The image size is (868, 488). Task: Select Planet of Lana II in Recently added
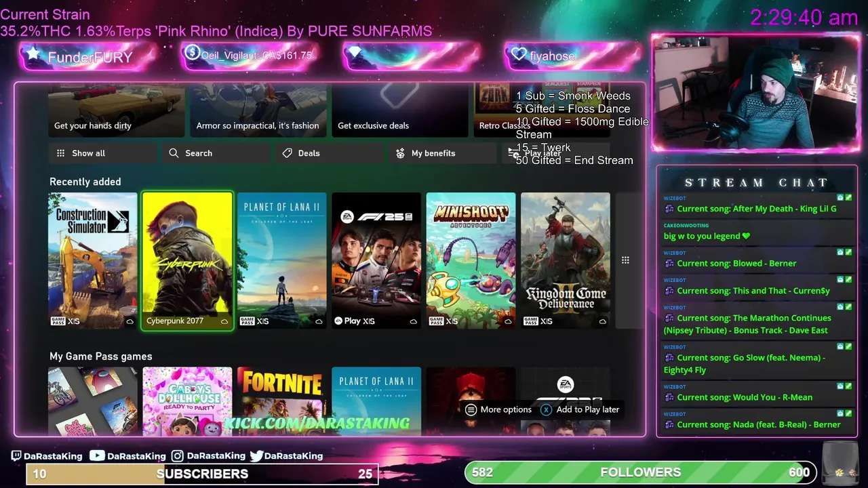[x=282, y=260]
